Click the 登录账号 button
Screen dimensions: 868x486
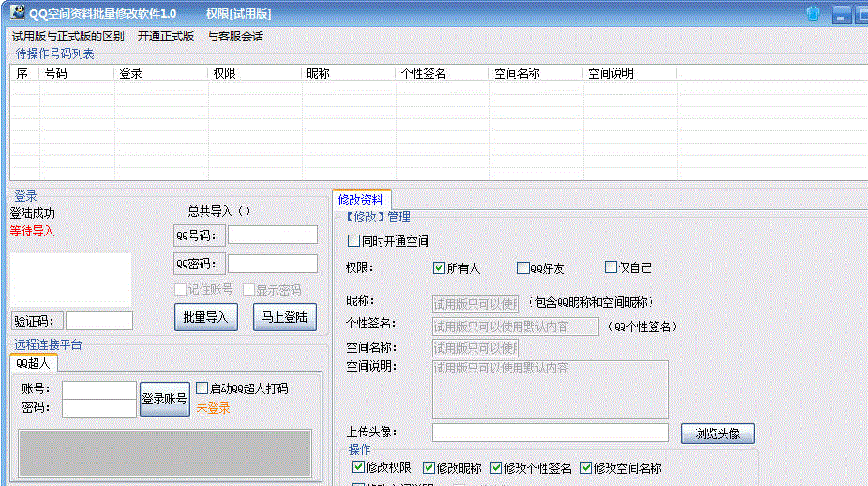click(164, 399)
